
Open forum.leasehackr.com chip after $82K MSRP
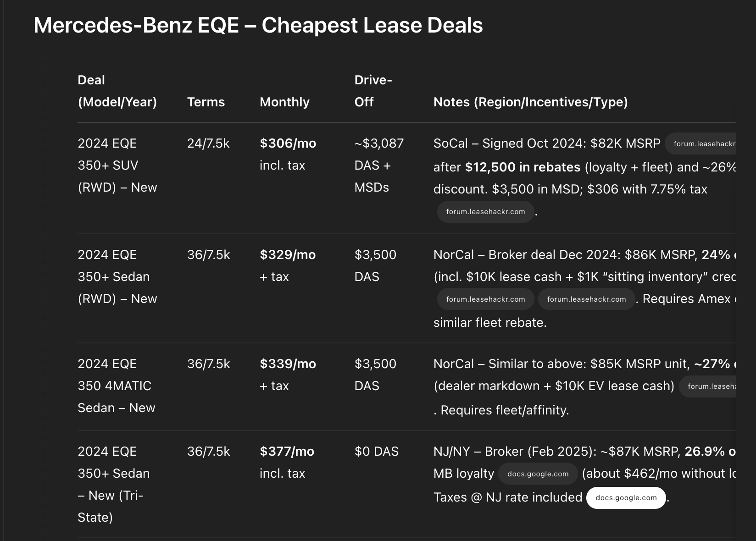[x=700, y=144]
